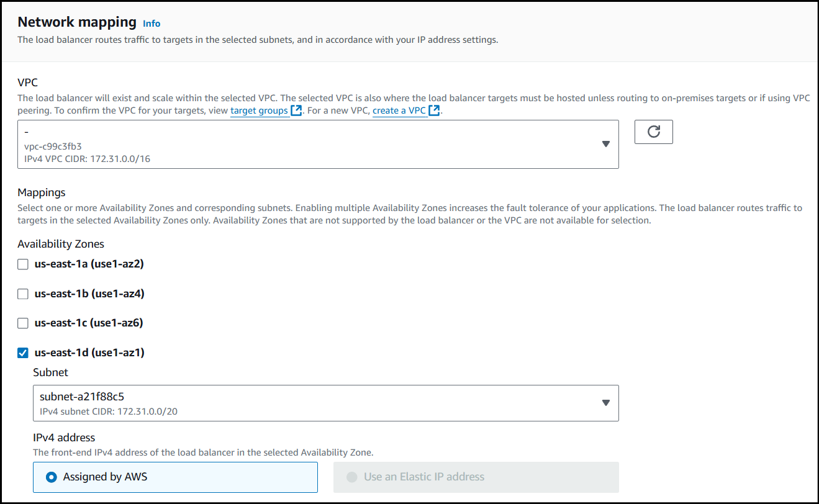
Task: Open the VPC dropdown showing vpc-c99c3fb3
Action: point(310,145)
